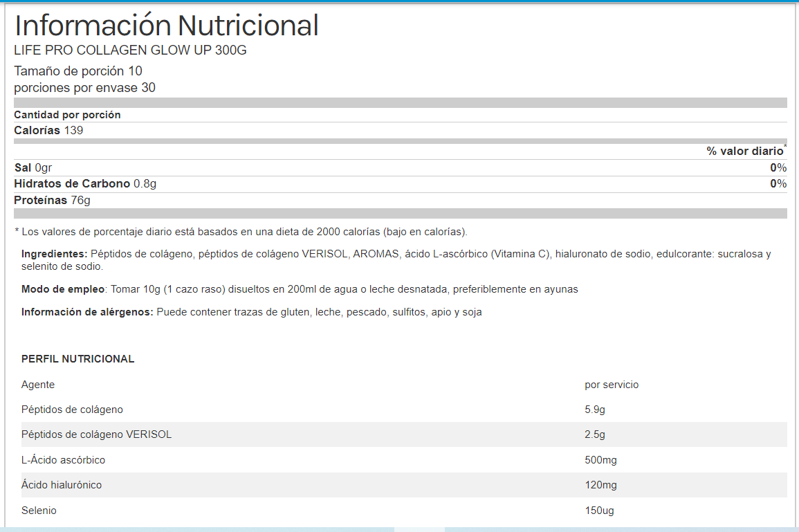Click the Modo de empleo instructions
The image size is (799, 532).
pos(300,289)
